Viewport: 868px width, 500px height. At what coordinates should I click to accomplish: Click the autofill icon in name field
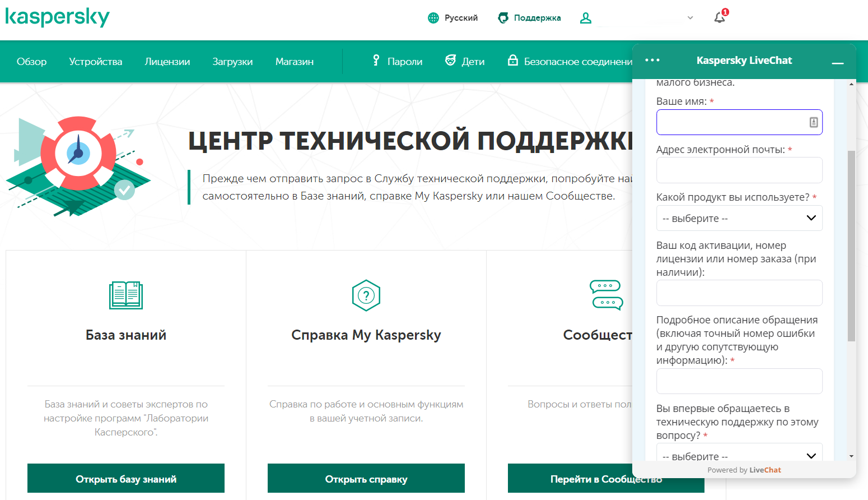[x=814, y=122]
